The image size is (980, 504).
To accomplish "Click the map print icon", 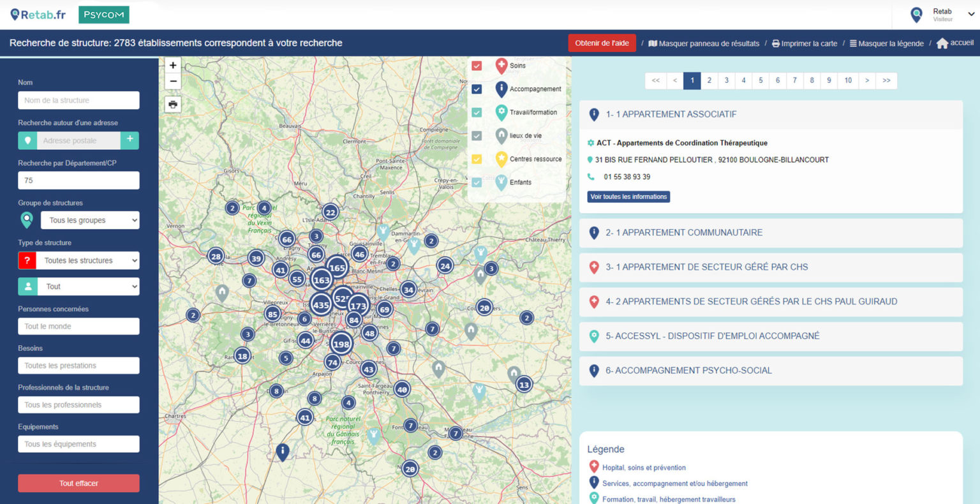I will [173, 105].
